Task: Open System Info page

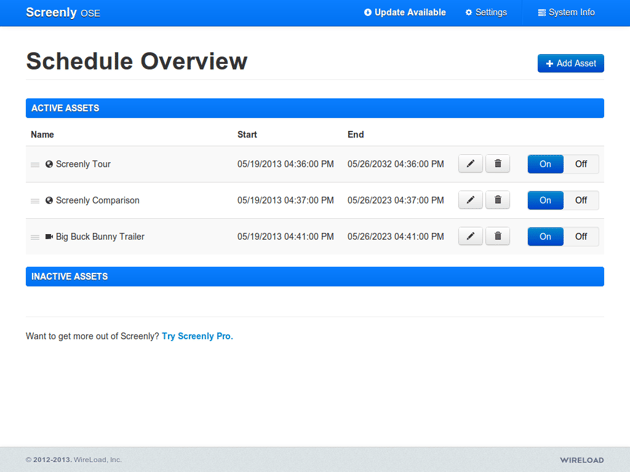Action: tap(566, 13)
